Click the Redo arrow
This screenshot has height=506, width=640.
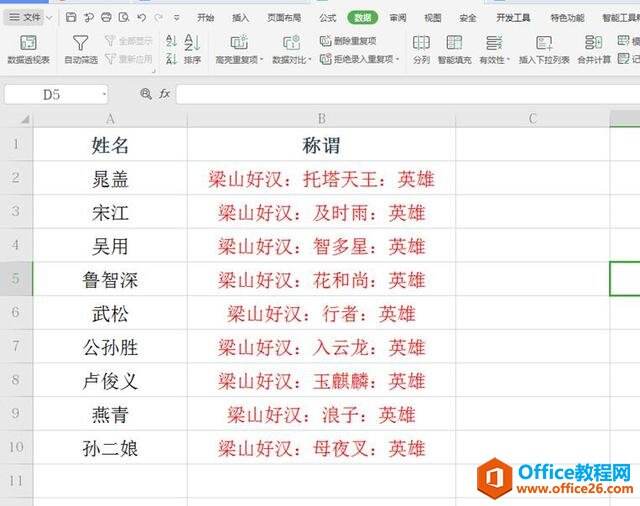coord(159,17)
